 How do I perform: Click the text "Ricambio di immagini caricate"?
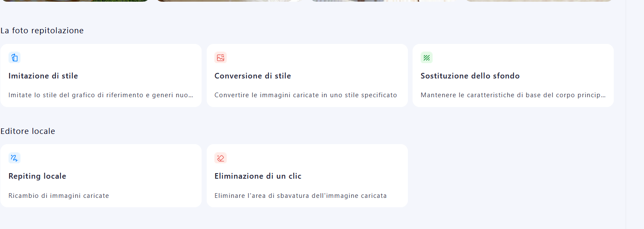[59, 196]
